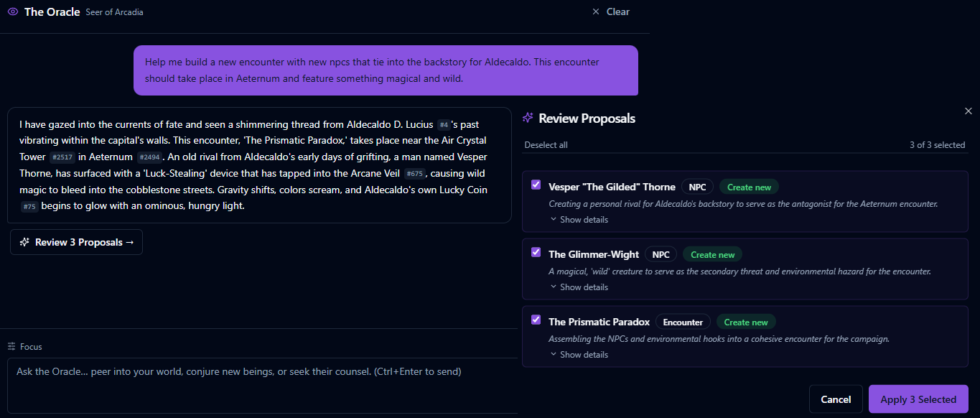The image size is (980, 418).
Task: Click Cancel button
Action: tap(836, 399)
